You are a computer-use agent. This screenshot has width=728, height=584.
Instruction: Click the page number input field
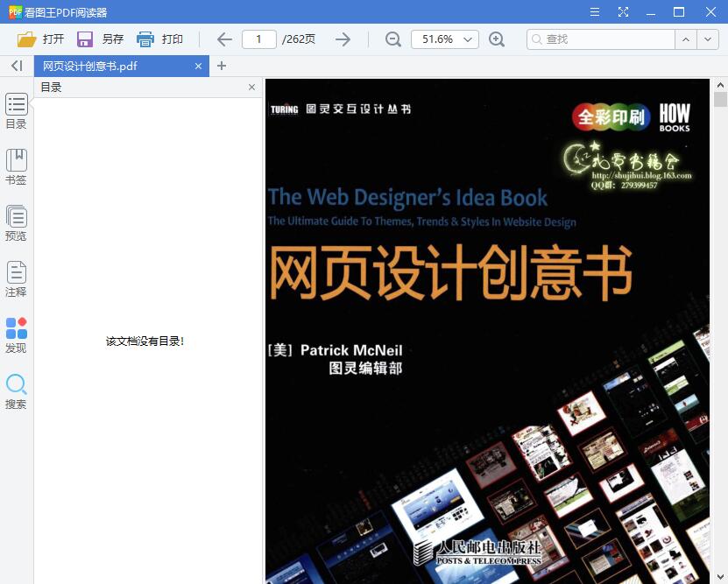pyautogui.click(x=259, y=39)
